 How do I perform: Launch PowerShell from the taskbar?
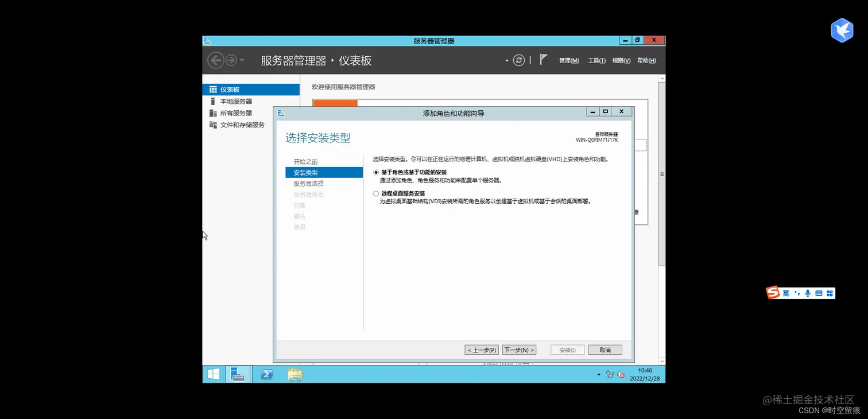266,374
